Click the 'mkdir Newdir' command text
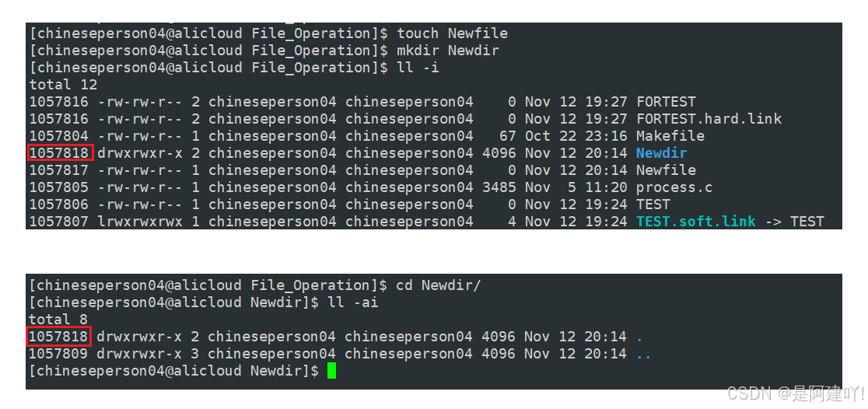Viewport: 868px width, 409px height. point(447,51)
